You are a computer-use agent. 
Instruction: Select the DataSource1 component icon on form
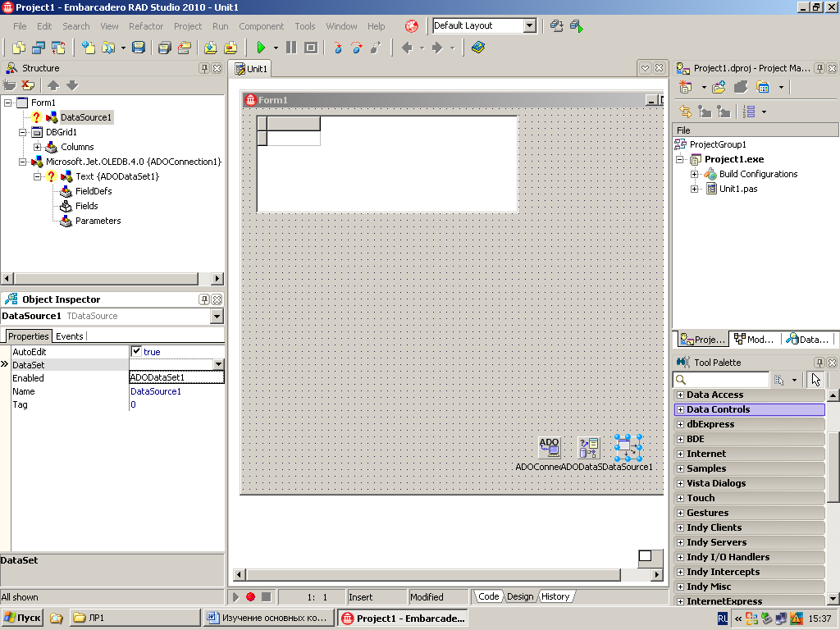(628, 448)
